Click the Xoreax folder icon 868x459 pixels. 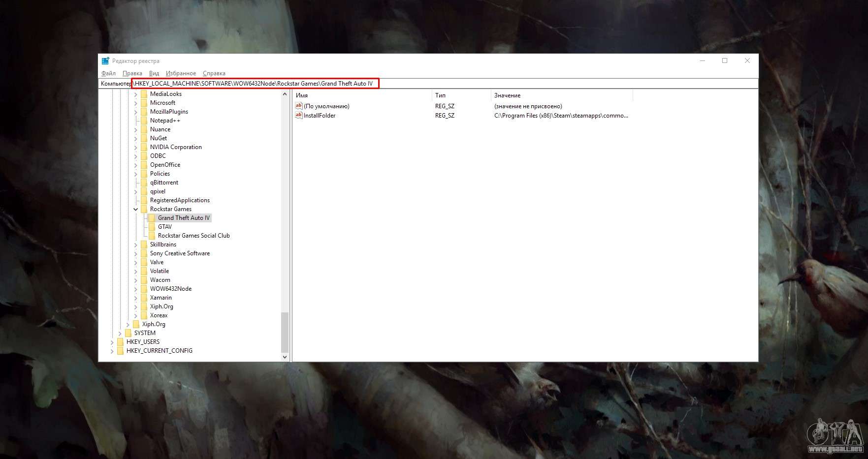point(144,315)
